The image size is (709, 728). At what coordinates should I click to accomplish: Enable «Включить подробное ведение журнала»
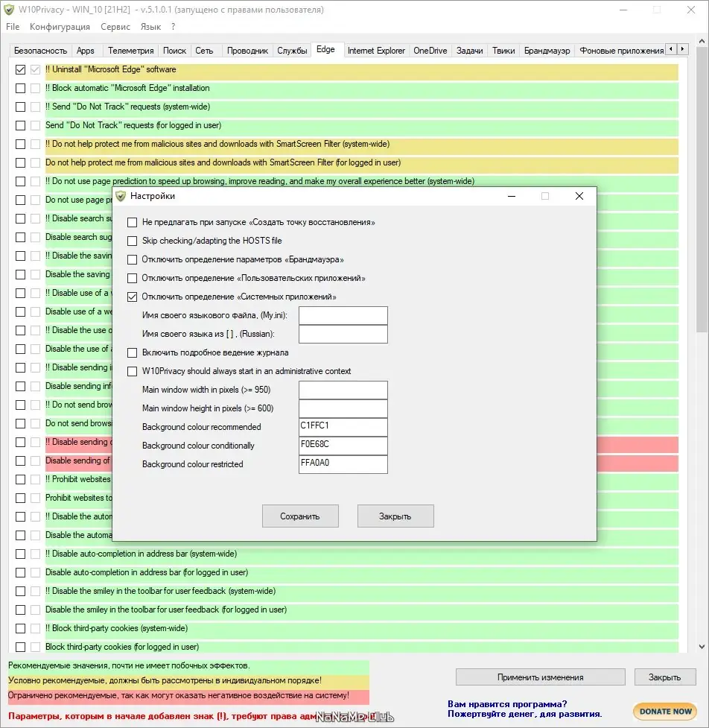click(133, 353)
